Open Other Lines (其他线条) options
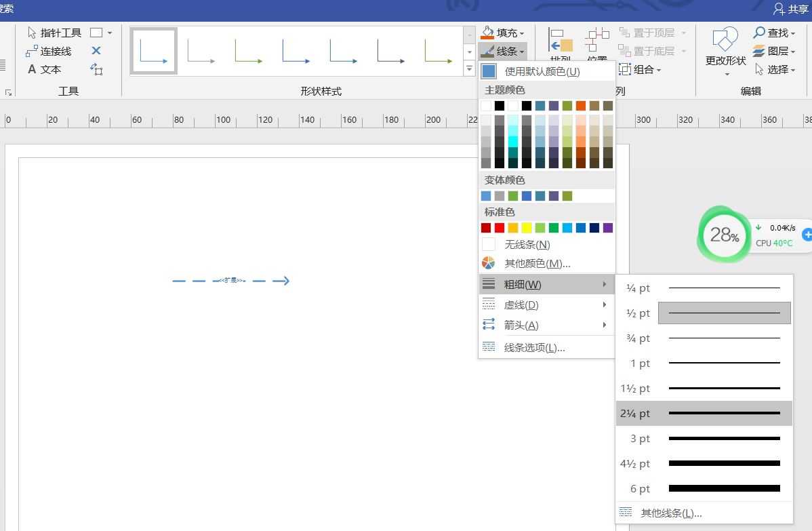Viewport: 812px width, 531px height. point(704,513)
